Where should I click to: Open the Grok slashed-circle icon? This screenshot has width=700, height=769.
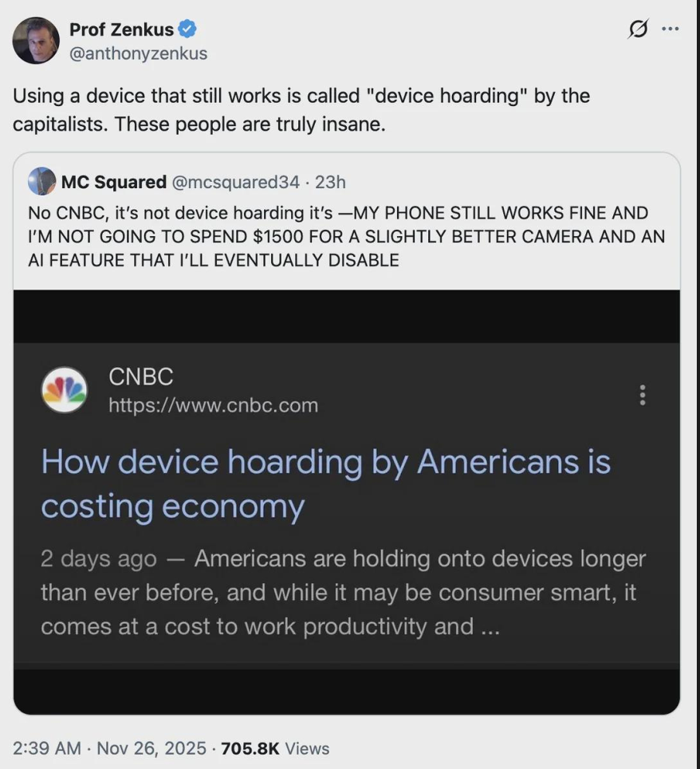[638, 30]
